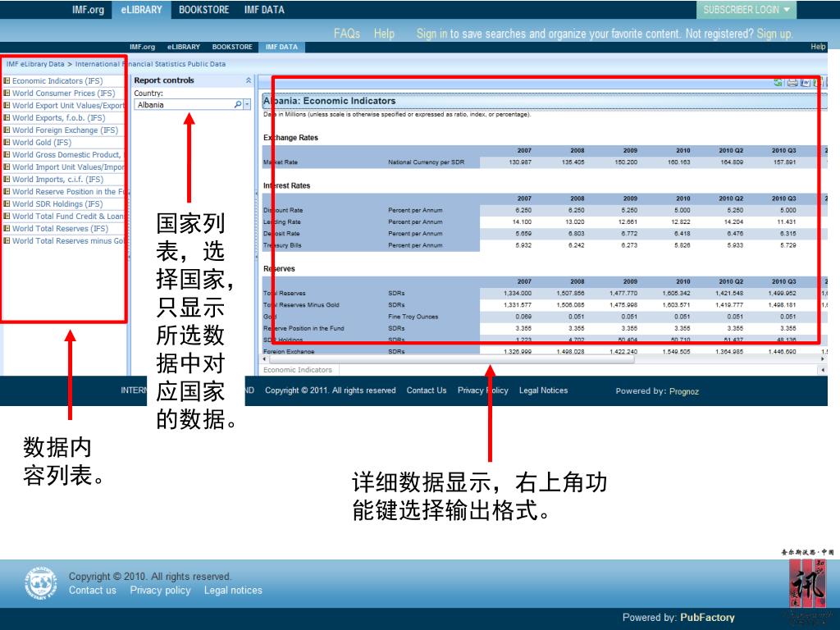Open Help link next to FAQs

coord(384,34)
